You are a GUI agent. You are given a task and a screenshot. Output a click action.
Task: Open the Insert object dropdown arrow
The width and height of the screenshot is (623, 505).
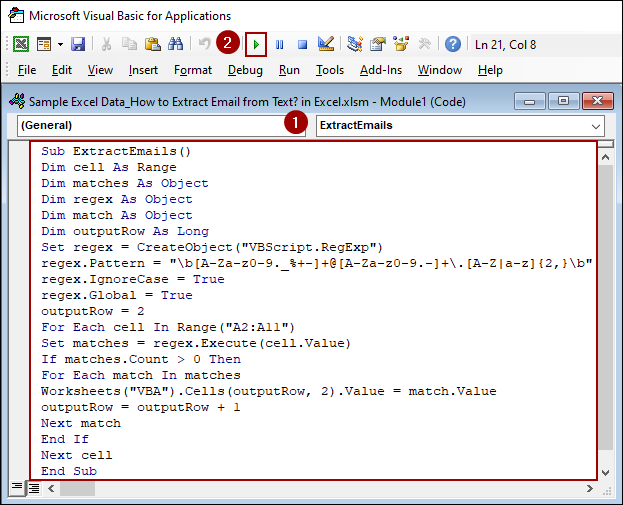coord(60,44)
